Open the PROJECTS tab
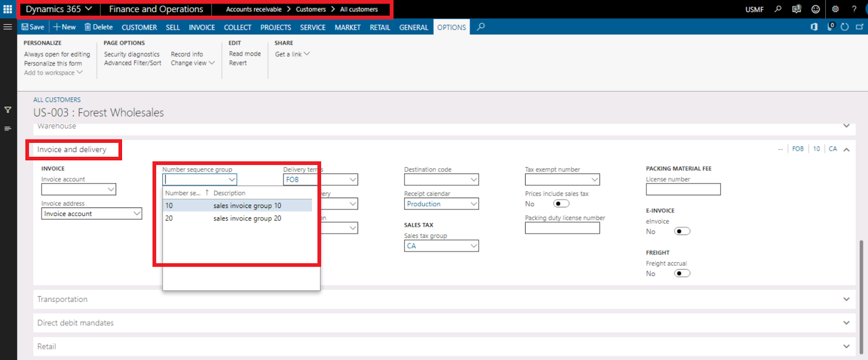Image resolution: width=868 pixels, height=360 pixels. click(x=276, y=27)
